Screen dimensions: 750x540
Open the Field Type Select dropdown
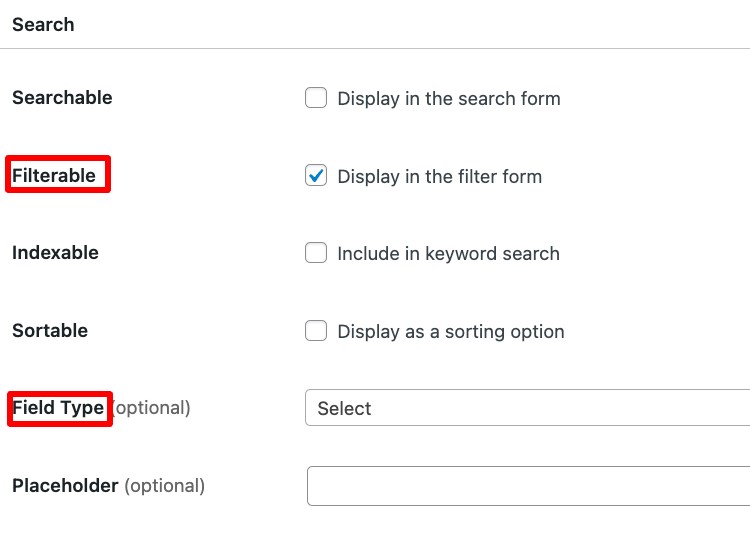pyautogui.click(x=527, y=408)
